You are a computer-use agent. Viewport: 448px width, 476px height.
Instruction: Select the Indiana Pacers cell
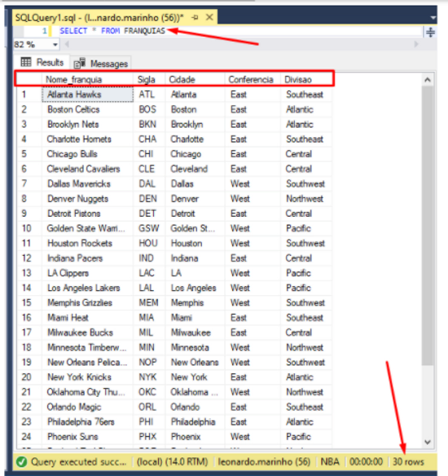[x=87, y=258]
